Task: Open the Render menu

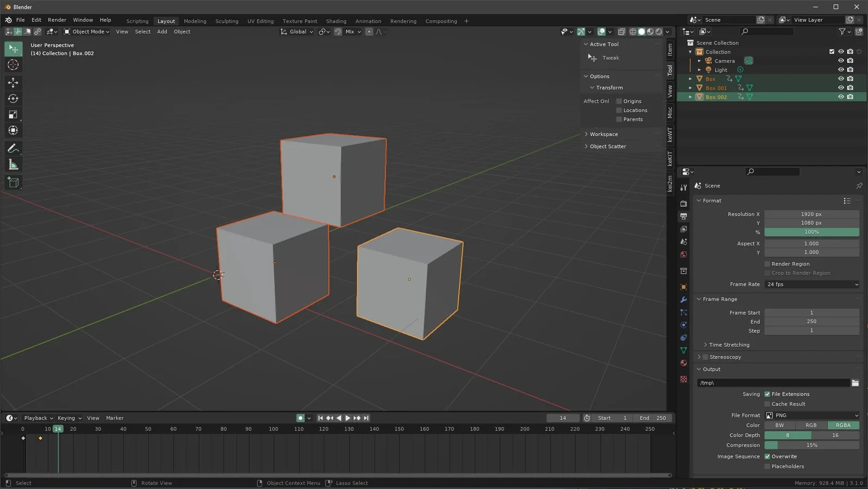Action: coord(56,20)
